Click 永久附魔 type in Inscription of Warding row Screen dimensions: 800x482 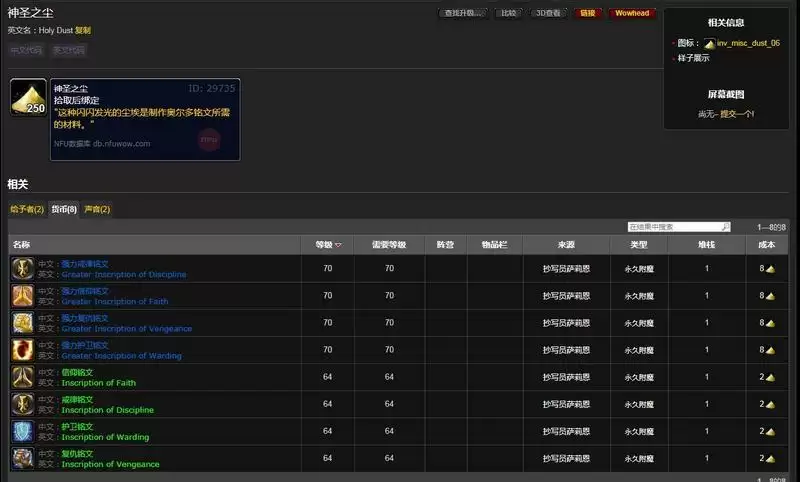pos(639,432)
